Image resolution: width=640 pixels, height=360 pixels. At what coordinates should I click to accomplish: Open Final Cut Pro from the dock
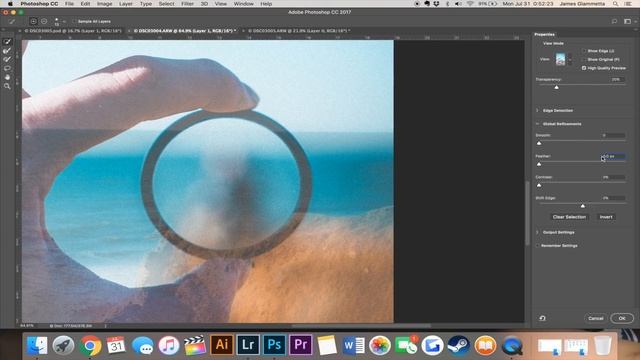195,346
